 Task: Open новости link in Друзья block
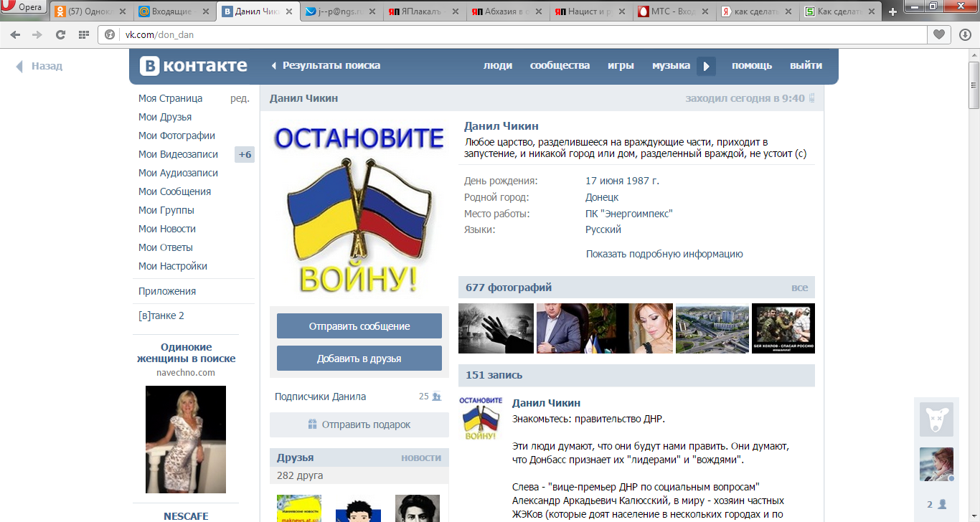(x=421, y=457)
